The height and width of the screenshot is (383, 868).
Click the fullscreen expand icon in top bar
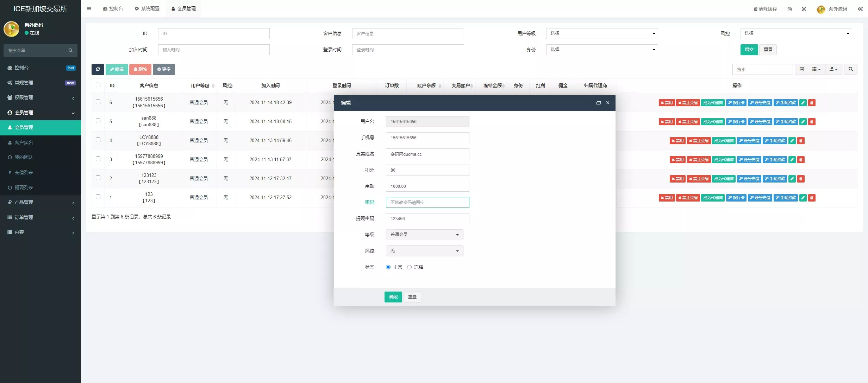point(804,8)
